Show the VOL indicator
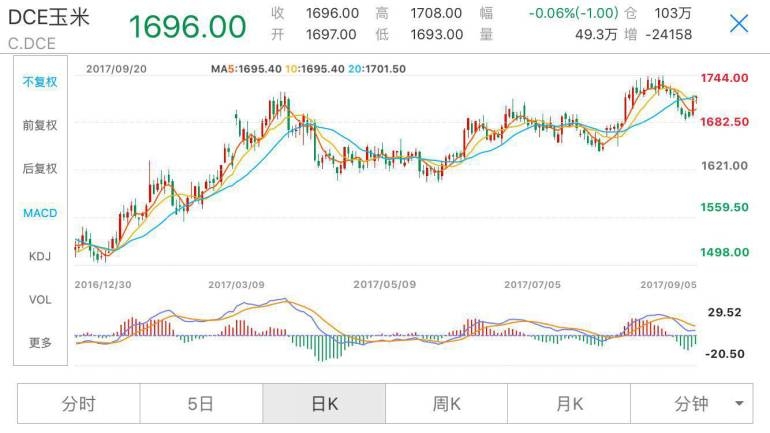Viewport: 770px width, 433px height. [40, 299]
